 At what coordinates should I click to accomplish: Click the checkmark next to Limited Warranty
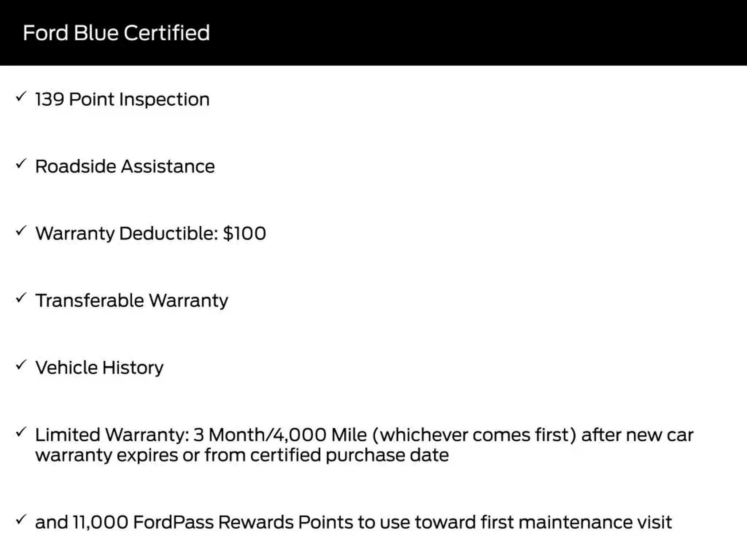pos(21,432)
